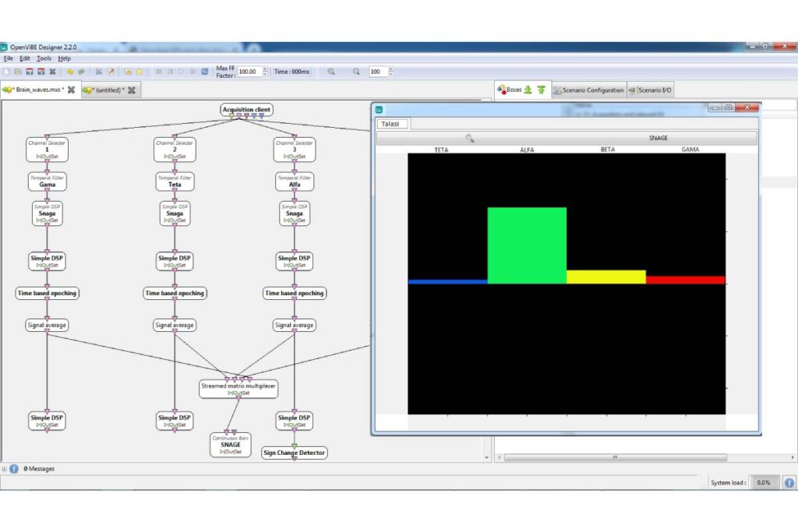Expand all boxes with green down arrow
This screenshot has height=532, width=798.
(528, 90)
